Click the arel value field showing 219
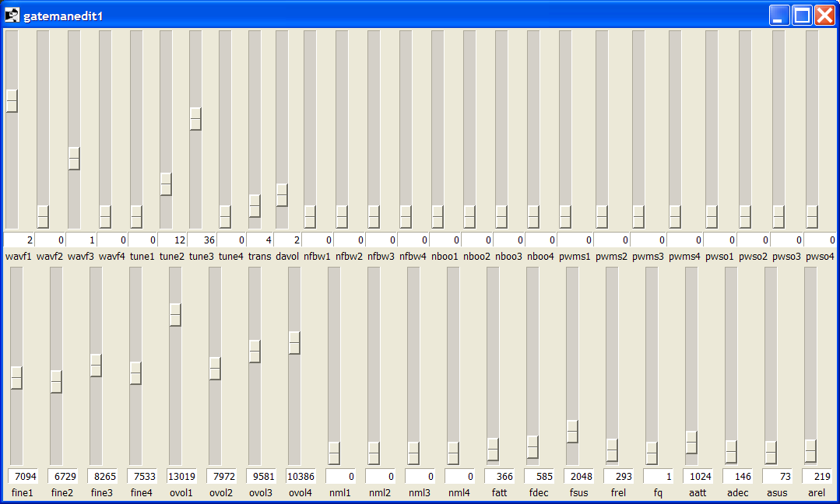Viewport: 840px width, 504px height. [817, 476]
